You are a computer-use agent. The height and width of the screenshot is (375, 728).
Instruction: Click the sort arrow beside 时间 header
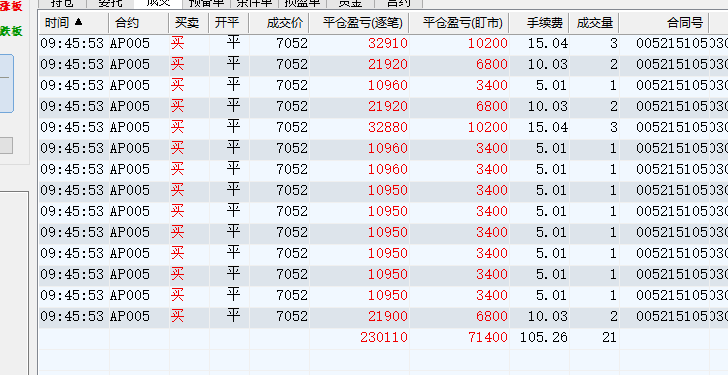pyautogui.click(x=78, y=22)
